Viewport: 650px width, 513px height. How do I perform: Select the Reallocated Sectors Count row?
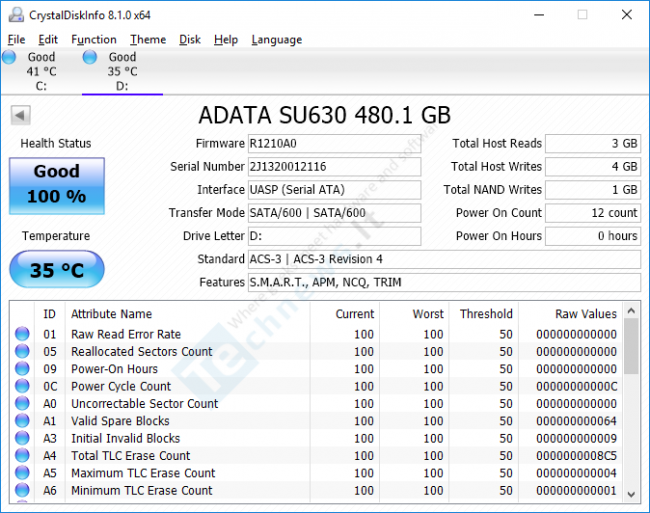pos(316,351)
